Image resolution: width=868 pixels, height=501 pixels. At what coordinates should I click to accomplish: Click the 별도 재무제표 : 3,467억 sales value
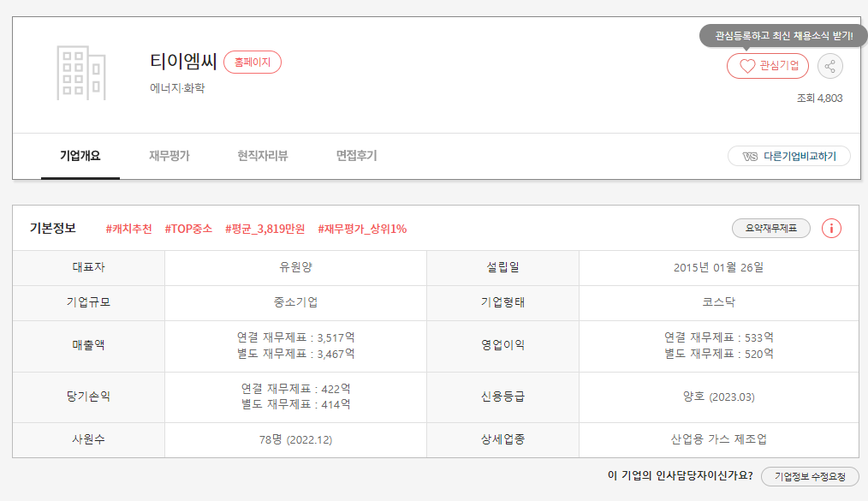pos(295,353)
